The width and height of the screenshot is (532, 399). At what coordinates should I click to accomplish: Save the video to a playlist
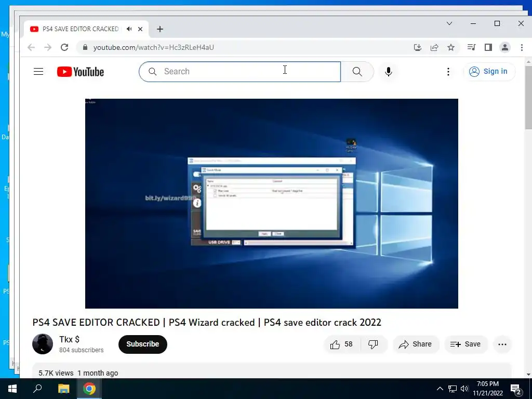pyautogui.click(x=465, y=344)
